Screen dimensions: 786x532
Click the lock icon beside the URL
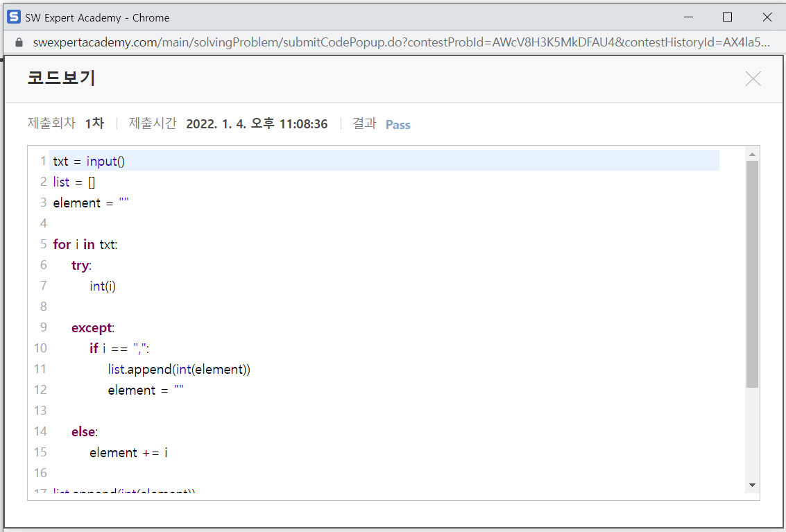[19, 42]
